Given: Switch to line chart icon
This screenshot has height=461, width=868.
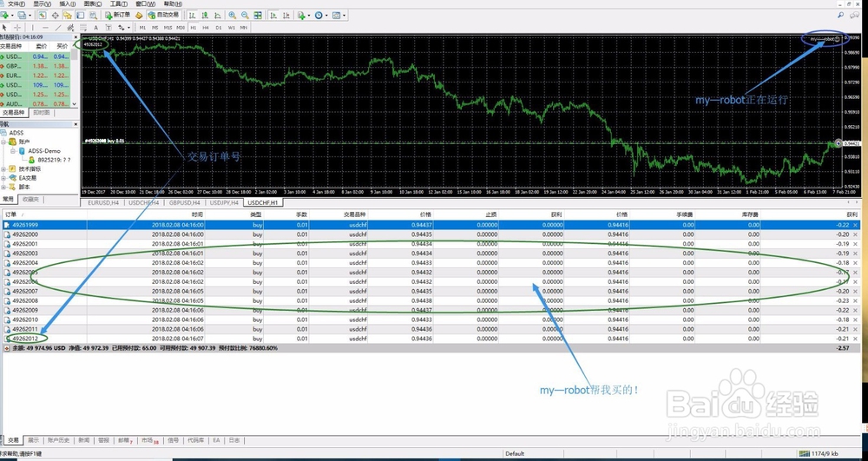Looking at the screenshot, I should pyautogui.click(x=218, y=15).
